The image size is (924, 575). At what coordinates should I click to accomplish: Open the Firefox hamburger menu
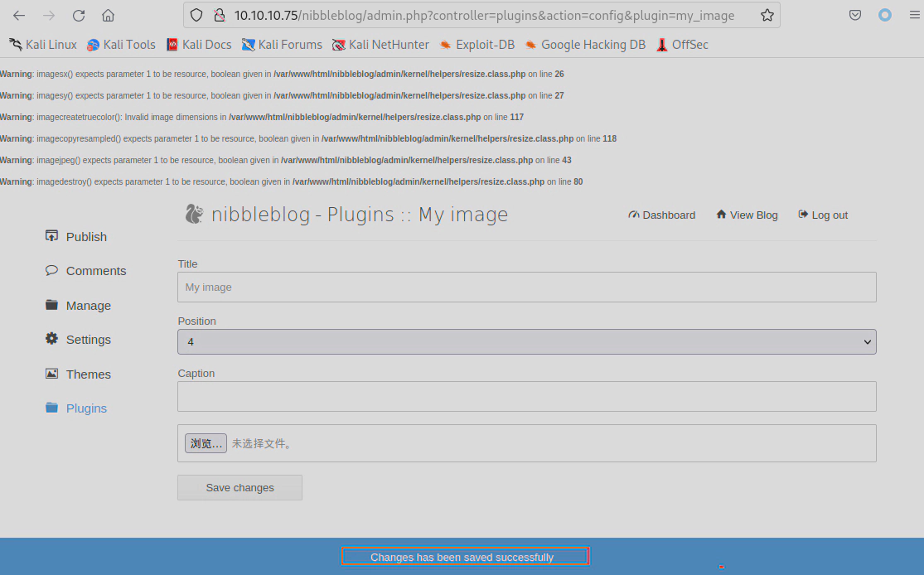pos(914,15)
